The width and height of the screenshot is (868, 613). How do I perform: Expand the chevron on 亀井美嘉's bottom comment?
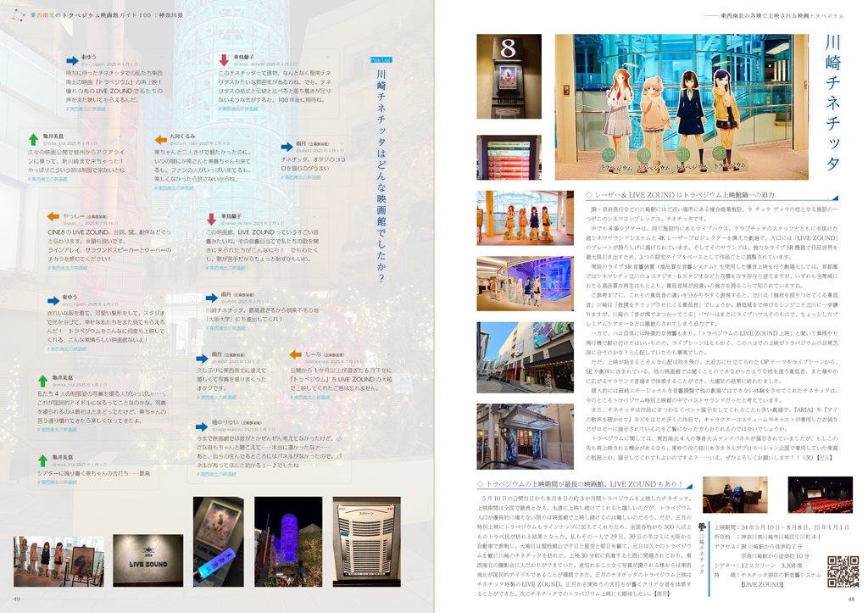pyautogui.click(x=149, y=457)
